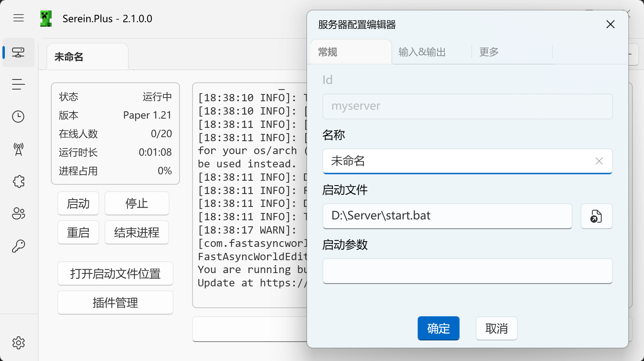Click the server command input box

tap(250, 329)
